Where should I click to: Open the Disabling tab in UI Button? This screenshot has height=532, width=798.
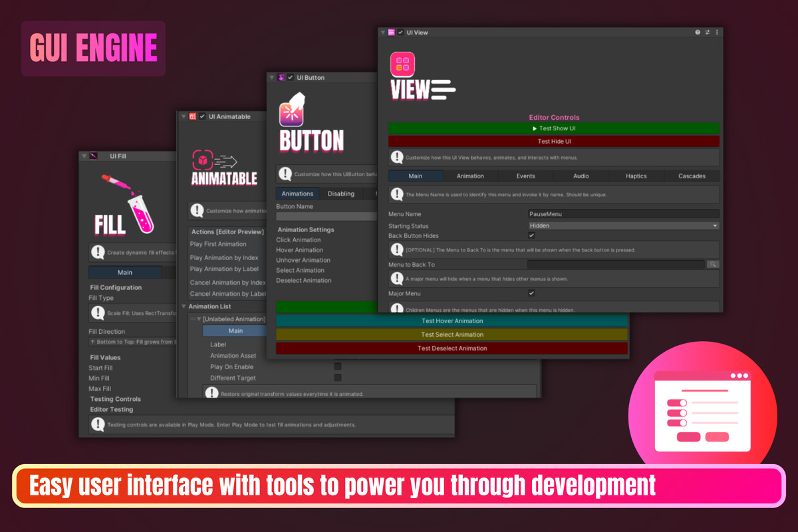tap(341, 194)
